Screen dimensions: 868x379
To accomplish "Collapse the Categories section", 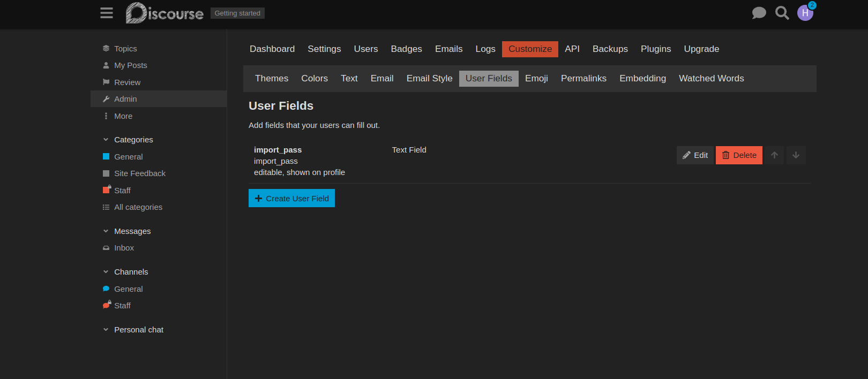I will (106, 140).
